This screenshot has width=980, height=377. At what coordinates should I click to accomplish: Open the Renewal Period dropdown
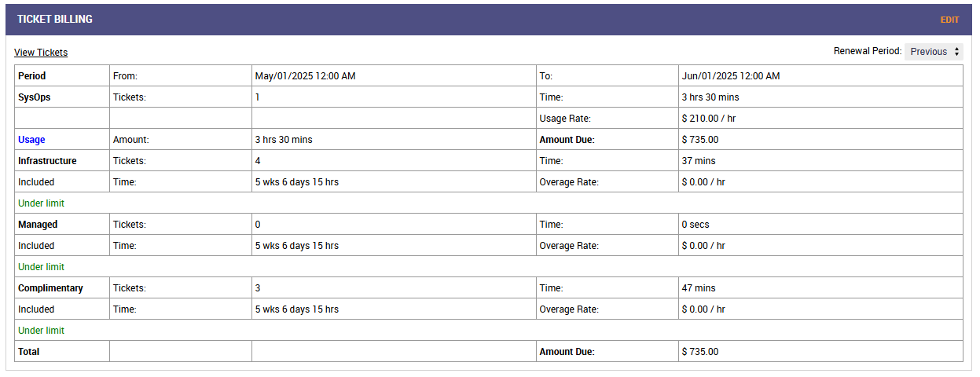coord(934,52)
